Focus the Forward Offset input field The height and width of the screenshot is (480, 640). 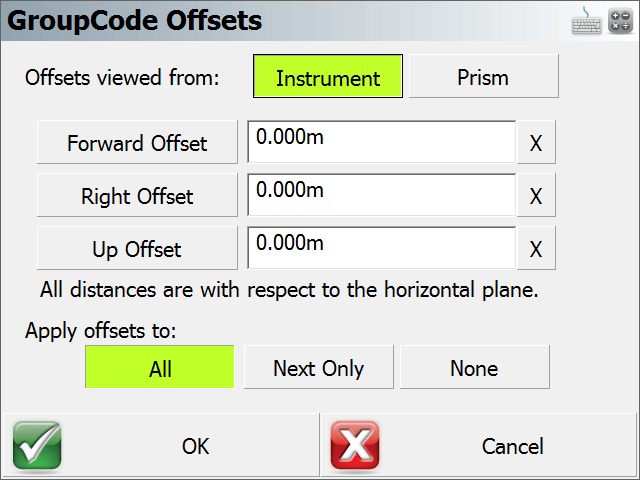(382, 142)
